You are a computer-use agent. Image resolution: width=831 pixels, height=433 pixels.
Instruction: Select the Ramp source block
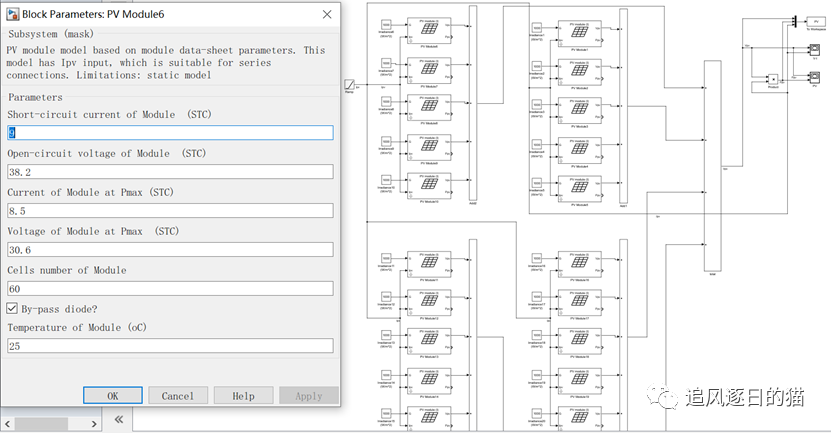[x=351, y=85]
